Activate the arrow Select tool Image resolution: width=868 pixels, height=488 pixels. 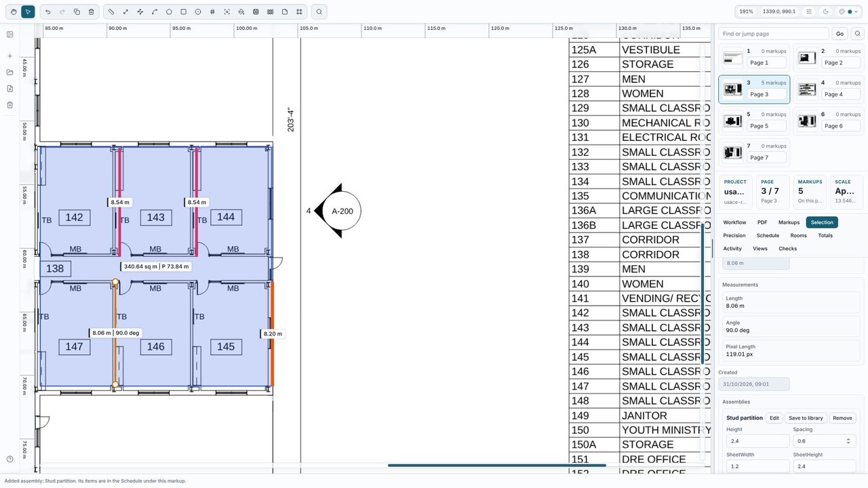(x=28, y=12)
